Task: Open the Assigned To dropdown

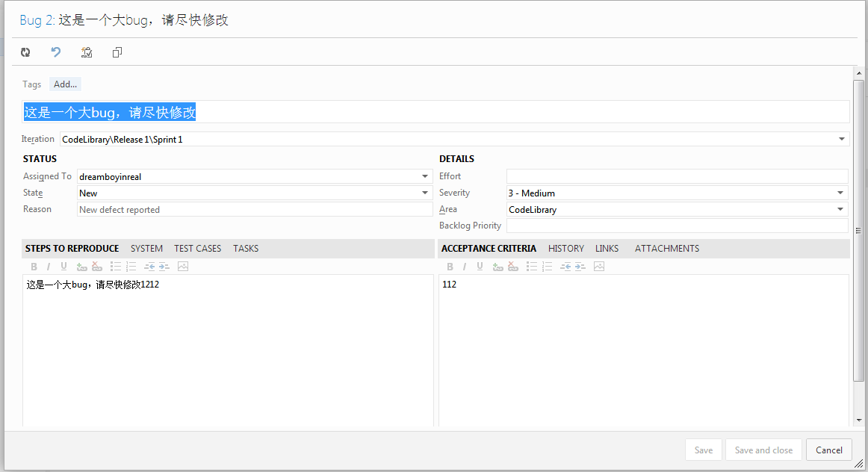Action: click(x=425, y=176)
